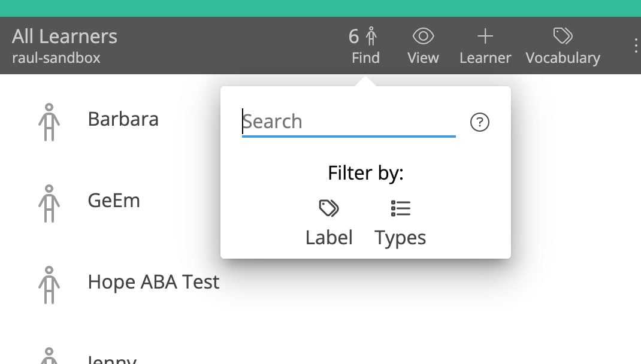The height and width of the screenshot is (364, 641).
Task: Open the three-dot overflow menu
Action: click(x=636, y=45)
